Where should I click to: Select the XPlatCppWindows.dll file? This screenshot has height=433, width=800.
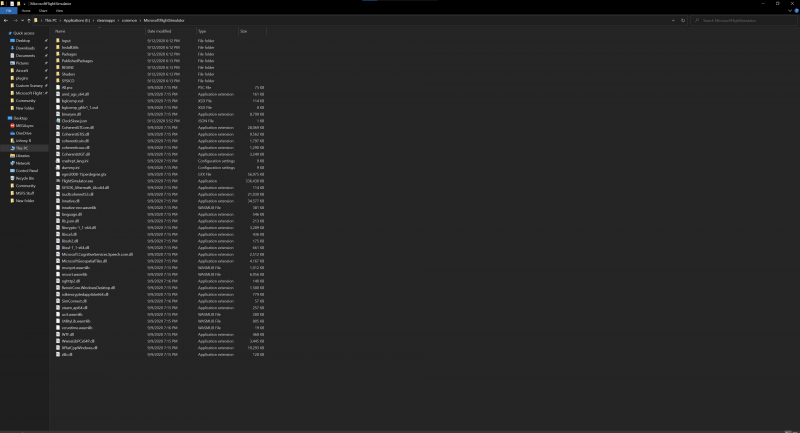tap(79, 348)
